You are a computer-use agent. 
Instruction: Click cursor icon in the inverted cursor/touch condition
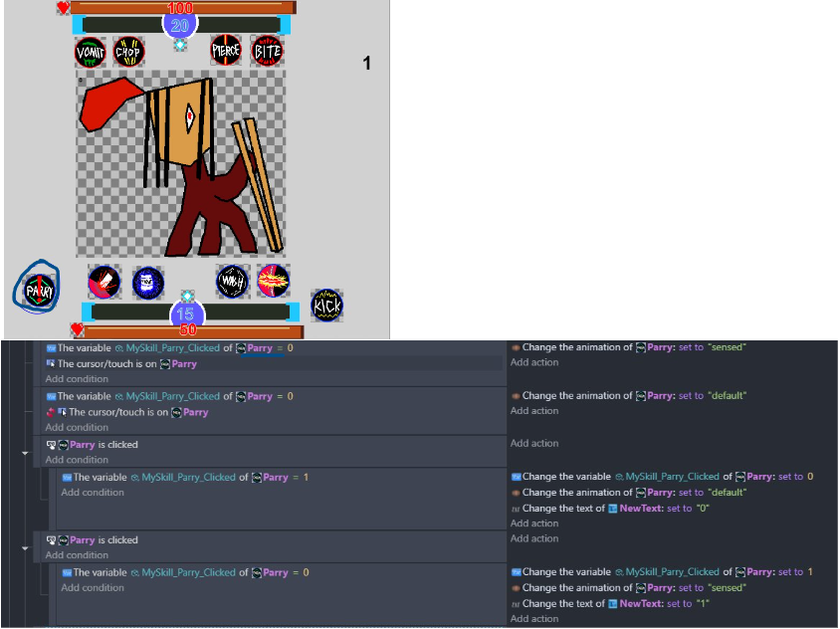coord(62,412)
